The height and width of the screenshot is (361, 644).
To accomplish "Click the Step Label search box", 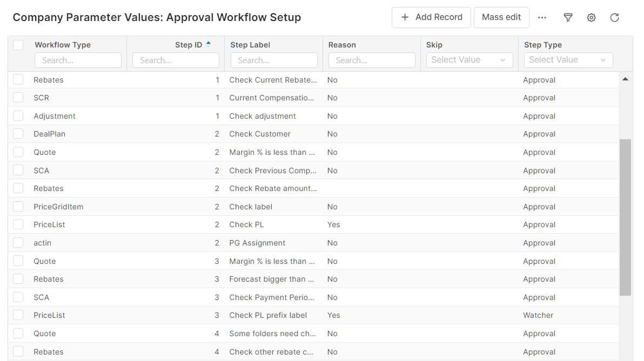I will coord(274,60).
